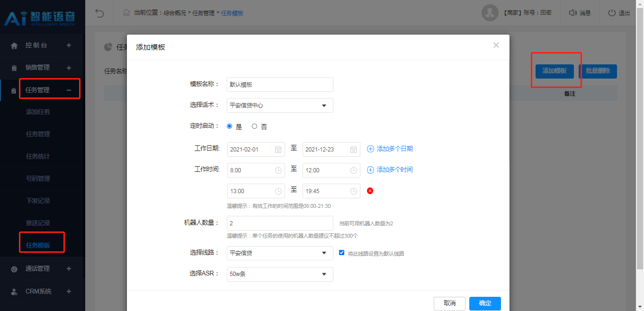The height and width of the screenshot is (311, 644).
Task: Click the back arrow icon in header
Action: [x=99, y=13]
